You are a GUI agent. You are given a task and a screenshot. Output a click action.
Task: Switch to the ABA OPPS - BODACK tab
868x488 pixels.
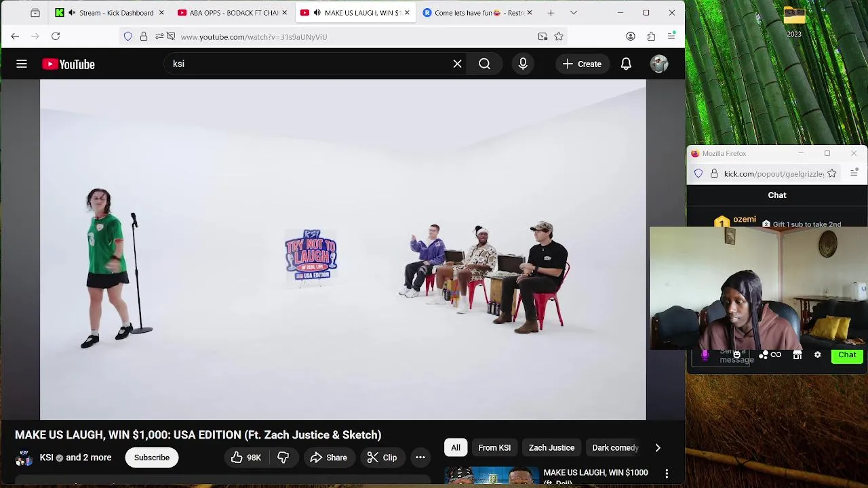pos(232,12)
